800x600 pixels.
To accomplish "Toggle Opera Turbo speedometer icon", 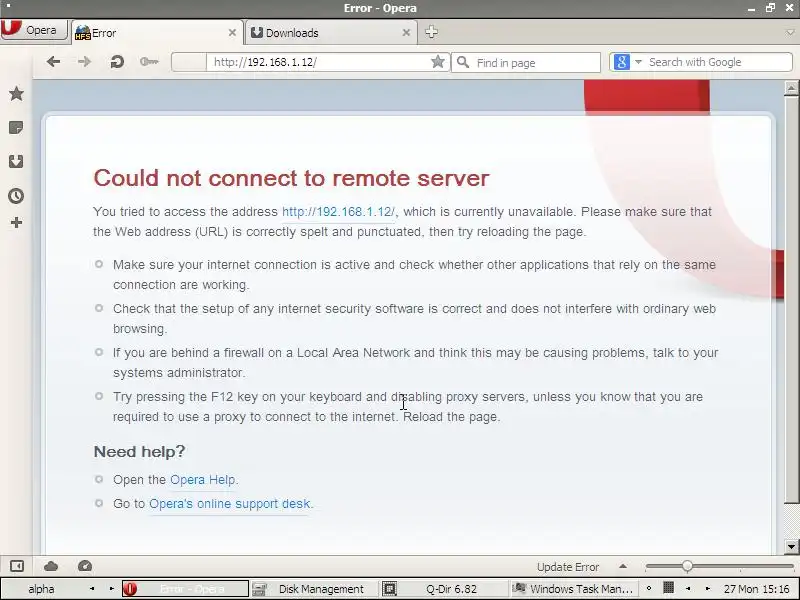I will tap(85, 566).
